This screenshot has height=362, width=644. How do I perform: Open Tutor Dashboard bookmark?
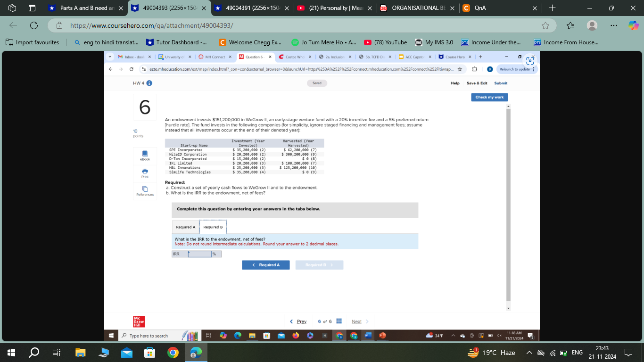coord(176,42)
